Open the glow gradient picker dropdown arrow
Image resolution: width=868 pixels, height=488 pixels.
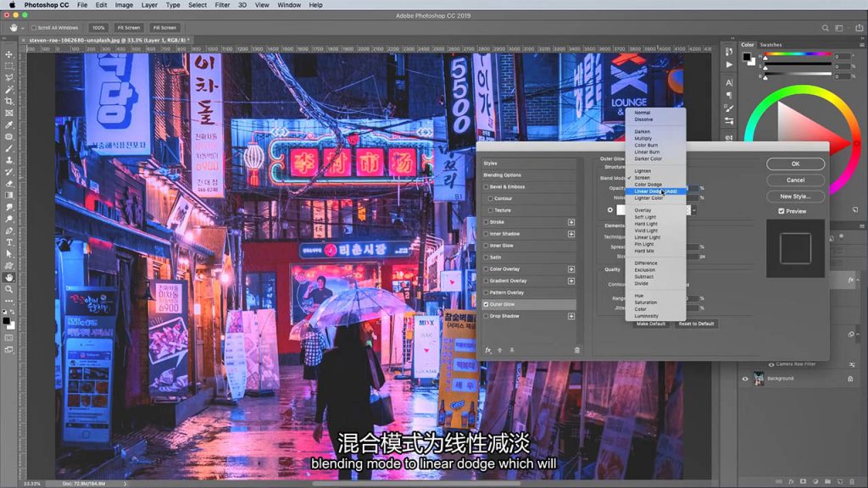[x=693, y=210]
